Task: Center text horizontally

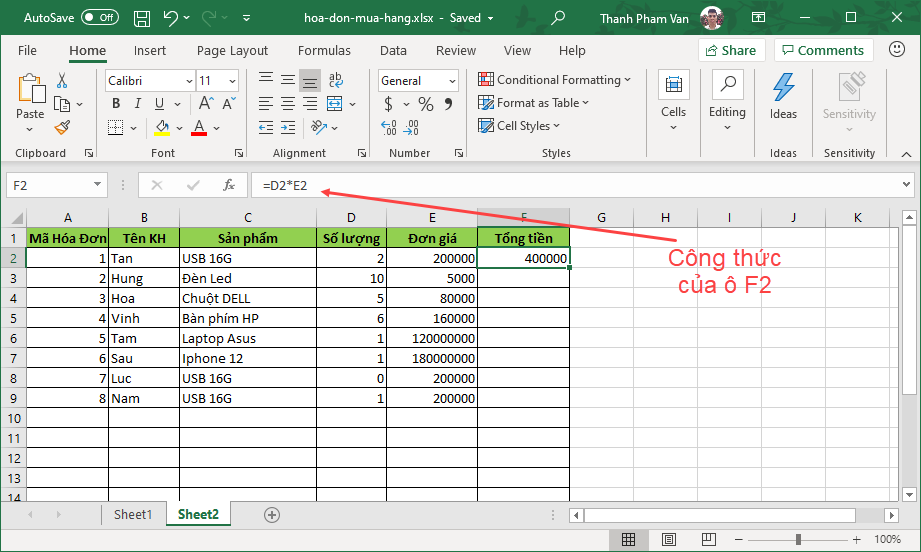Action: (288, 104)
